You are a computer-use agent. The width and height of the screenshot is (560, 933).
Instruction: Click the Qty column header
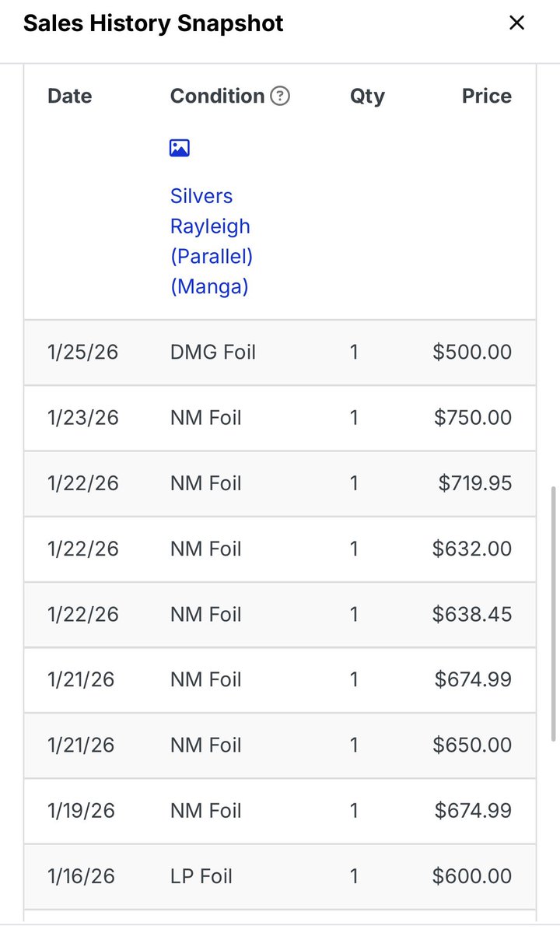tap(367, 96)
